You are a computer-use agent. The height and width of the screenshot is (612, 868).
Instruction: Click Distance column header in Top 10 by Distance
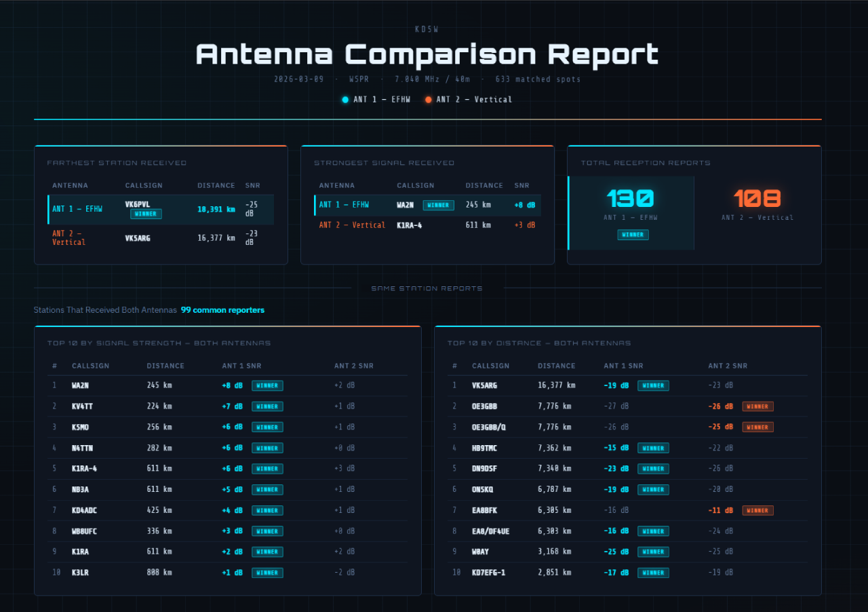click(x=556, y=366)
